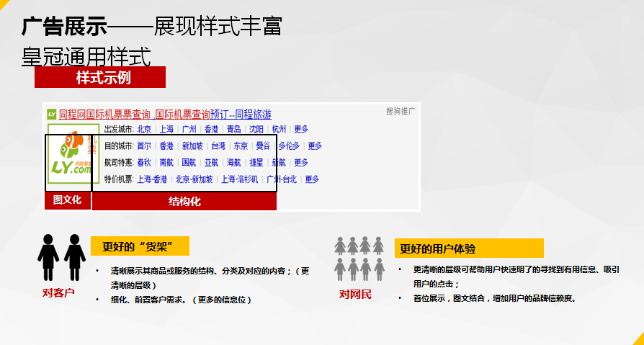Click 更多 in the 出发城市 row
644x345 pixels.
pos(301,130)
